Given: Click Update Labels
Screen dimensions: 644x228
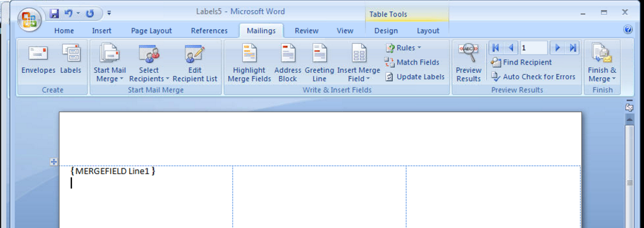Looking at the screenshot, I should (415, 77).
